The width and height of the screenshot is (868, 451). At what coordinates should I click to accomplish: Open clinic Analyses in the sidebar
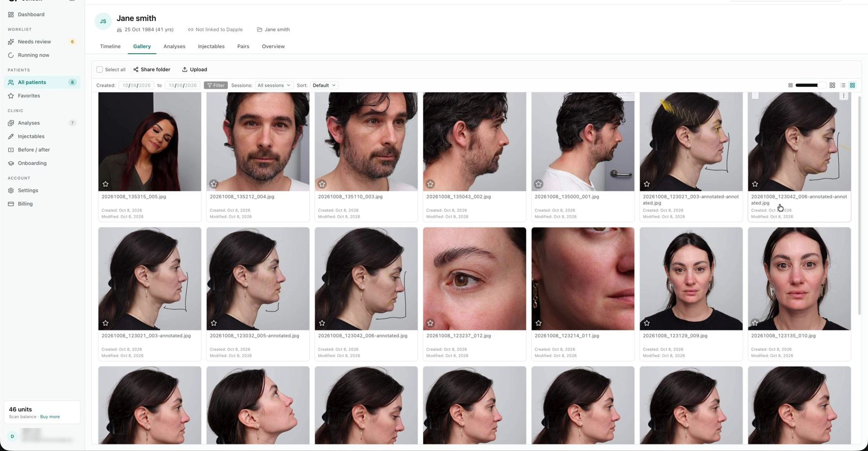(x=29, y=123)
